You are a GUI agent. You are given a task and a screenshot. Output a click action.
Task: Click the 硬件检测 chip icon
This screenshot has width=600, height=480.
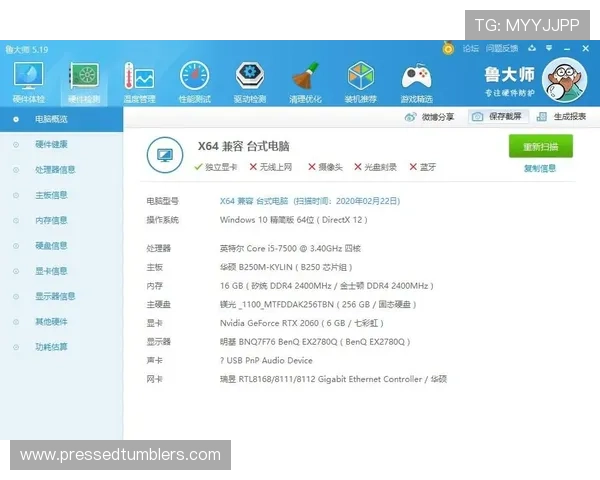coord(84,78)
